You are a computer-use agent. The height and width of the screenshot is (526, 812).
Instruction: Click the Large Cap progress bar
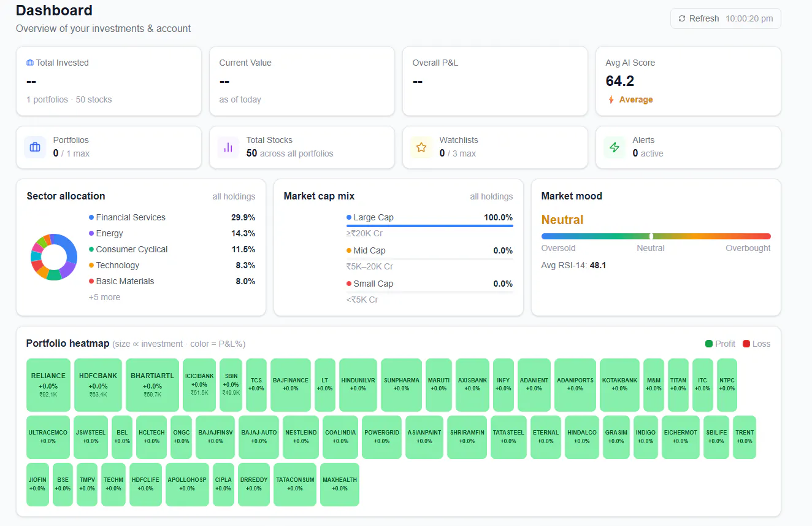[429, 226]
